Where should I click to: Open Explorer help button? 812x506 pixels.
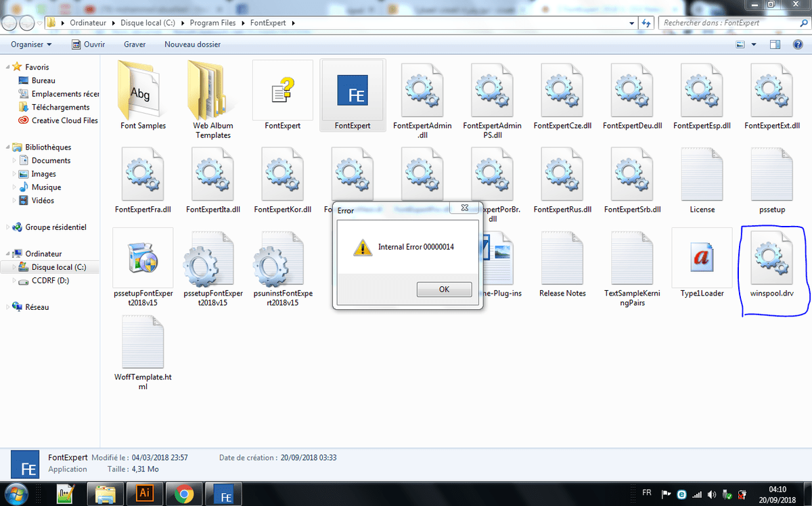[x=797, y=44]
